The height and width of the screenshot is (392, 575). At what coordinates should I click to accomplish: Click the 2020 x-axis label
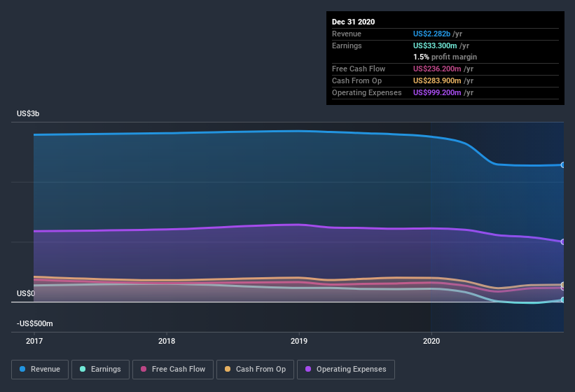coord(431,341)
